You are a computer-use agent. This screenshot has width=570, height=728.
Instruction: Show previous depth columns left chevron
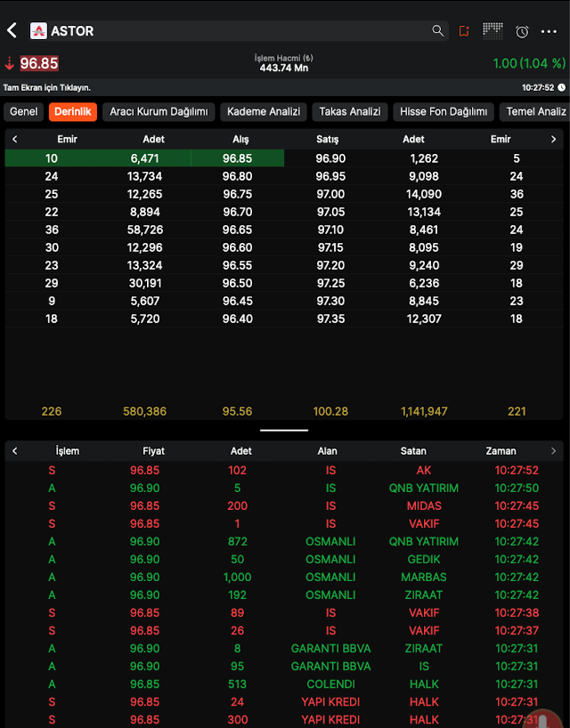click(15, 139)
